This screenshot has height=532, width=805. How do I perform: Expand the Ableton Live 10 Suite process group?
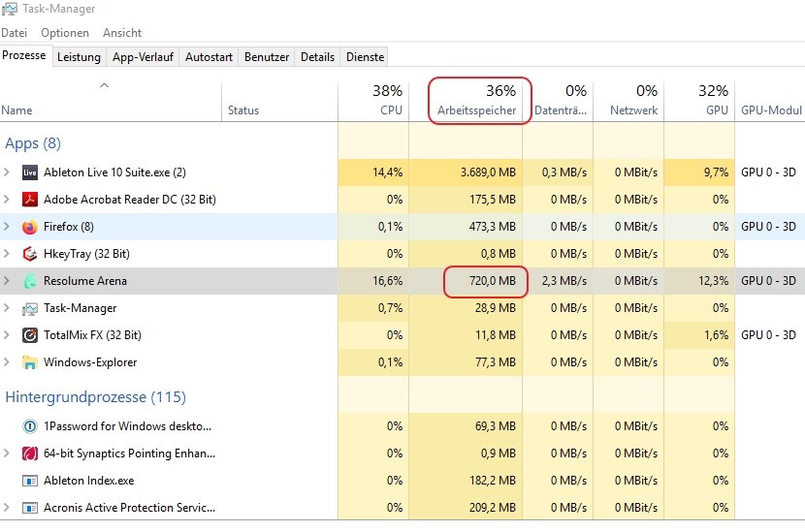pos(8,172)
